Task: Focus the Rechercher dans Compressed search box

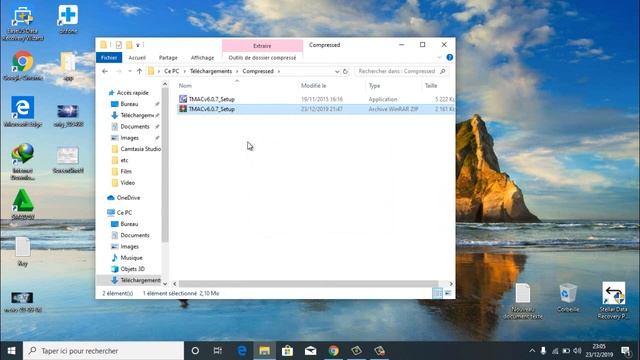Action: pyautogui.click(x=402, y=71)
